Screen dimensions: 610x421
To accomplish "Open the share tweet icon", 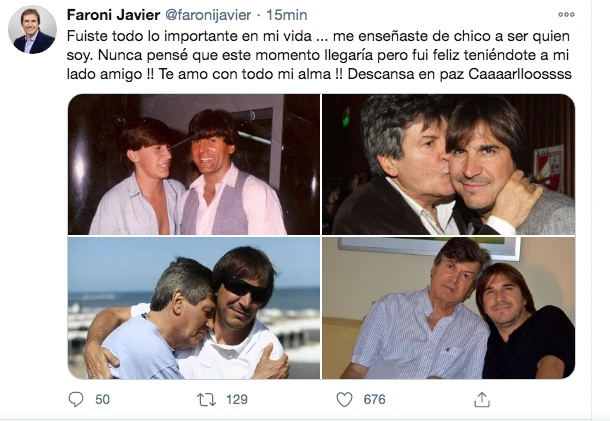I will click(482, 399).
